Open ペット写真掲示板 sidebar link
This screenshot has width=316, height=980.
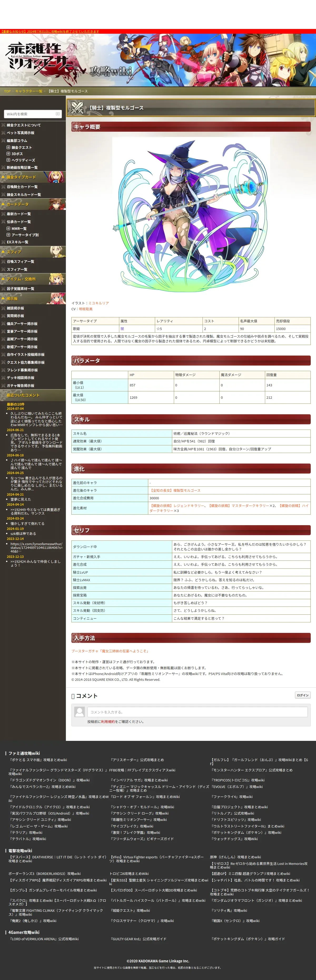tap(21, 132)
